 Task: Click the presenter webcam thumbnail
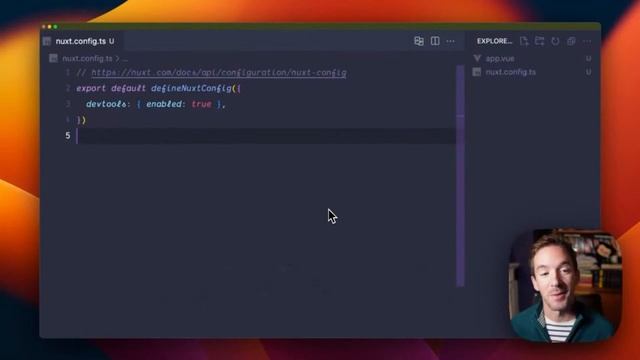tap(565, 286)
